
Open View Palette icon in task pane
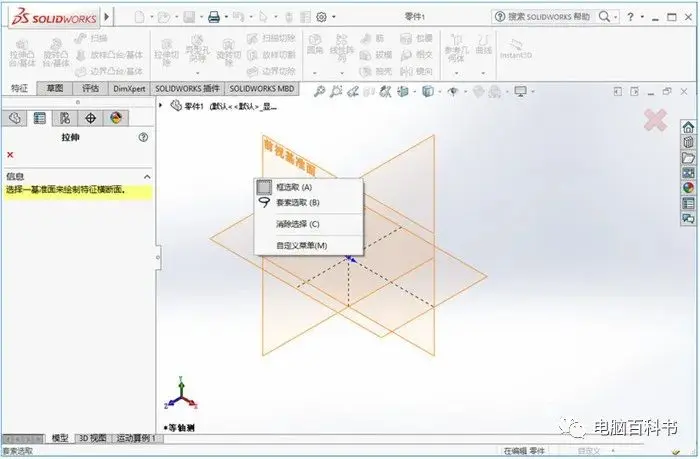click(688, 173)
